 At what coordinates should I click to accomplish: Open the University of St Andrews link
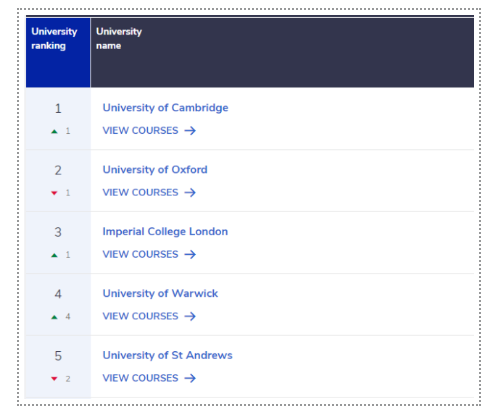[168, 355]
